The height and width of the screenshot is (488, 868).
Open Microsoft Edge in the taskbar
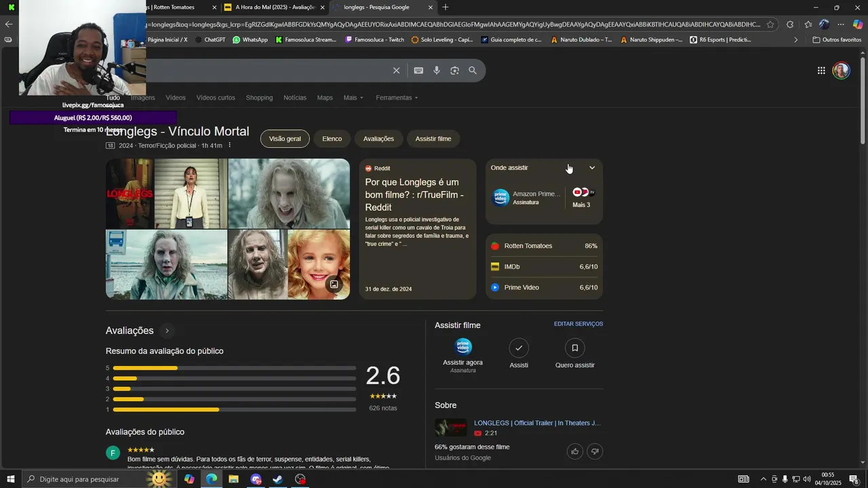coord(212,479)
